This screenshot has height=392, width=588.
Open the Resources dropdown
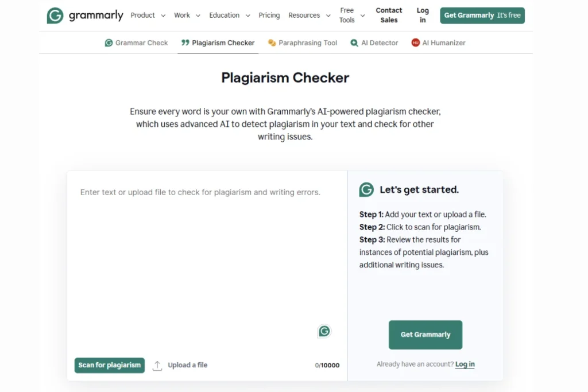pos(310,15)
